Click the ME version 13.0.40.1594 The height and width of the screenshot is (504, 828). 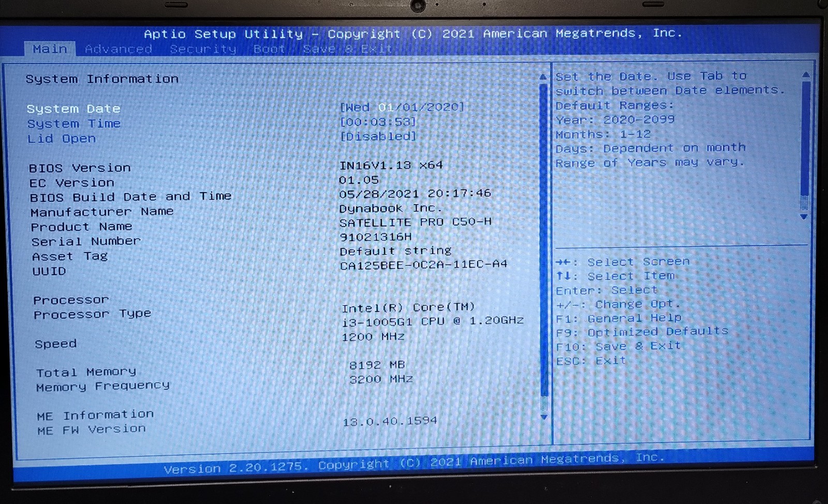click(390, 421)
